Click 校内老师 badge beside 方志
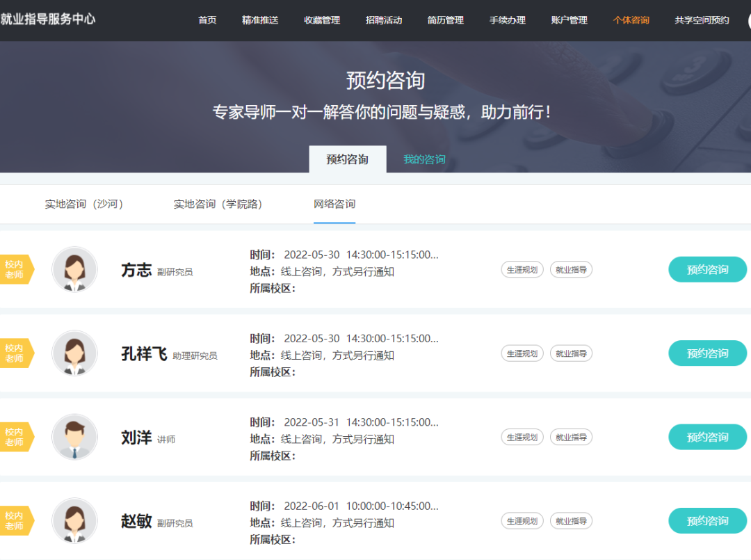This screenshot has width=751, height=560. 15,269
